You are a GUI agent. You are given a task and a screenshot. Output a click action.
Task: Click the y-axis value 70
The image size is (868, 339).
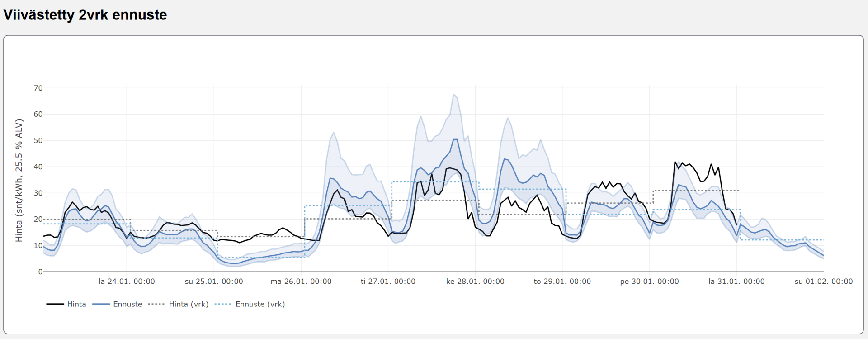[x=38, y=88]
